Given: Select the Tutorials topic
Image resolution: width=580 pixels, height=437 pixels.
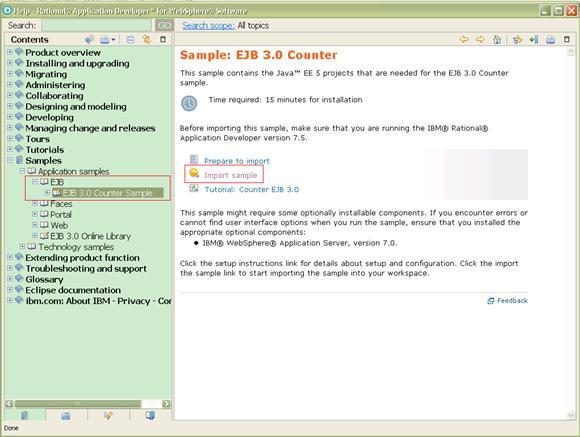Looking at the screenshot, I should tap(44, 149).
